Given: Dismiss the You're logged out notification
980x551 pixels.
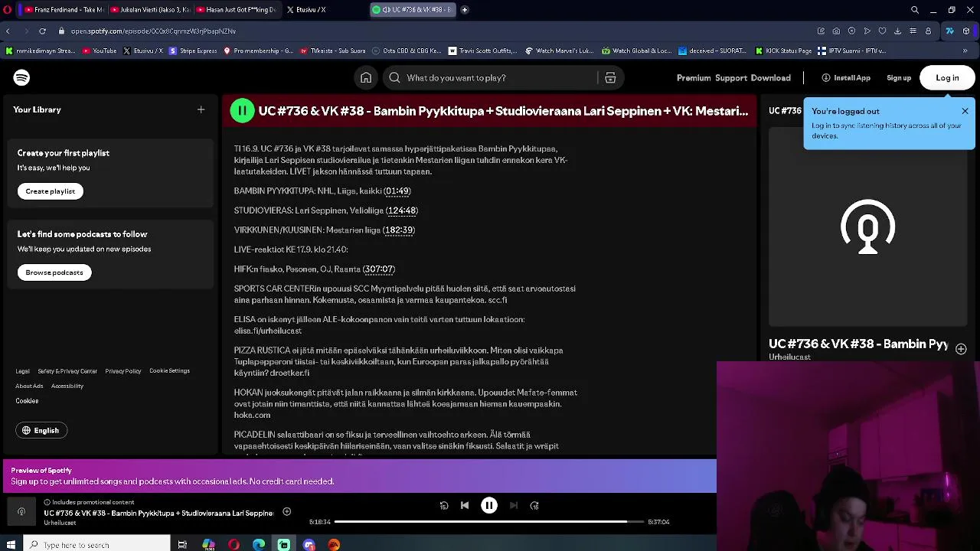Looking at the screenshot, I should click(x=965, y=111).
